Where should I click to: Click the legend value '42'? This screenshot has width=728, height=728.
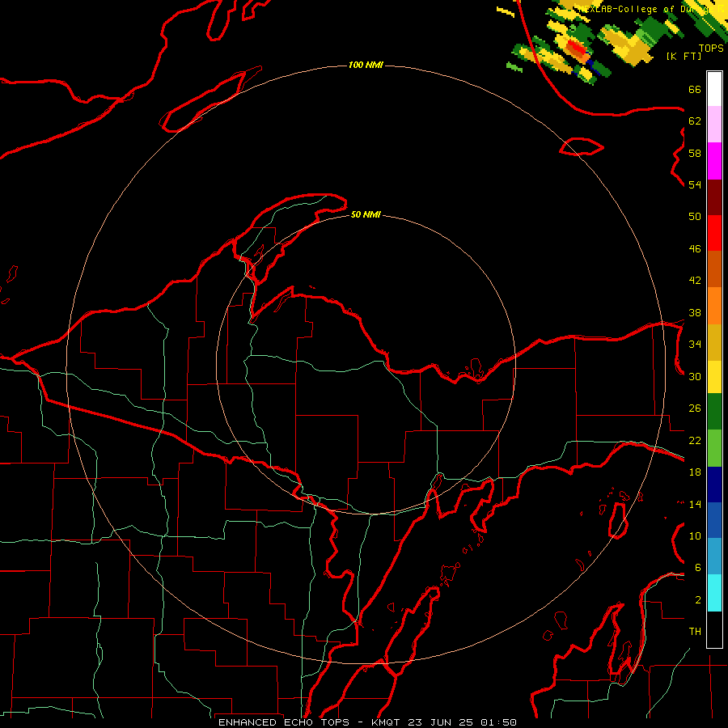point(695,281)
